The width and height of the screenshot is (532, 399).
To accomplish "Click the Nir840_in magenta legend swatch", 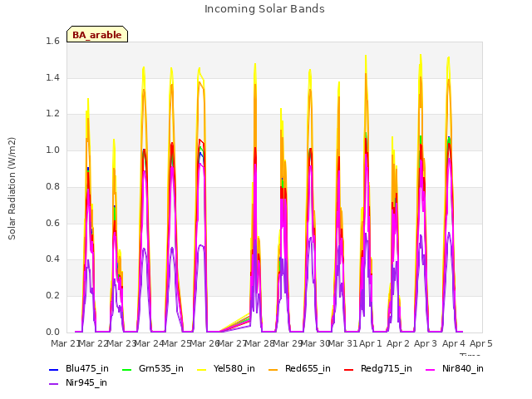I will point(431,369).
